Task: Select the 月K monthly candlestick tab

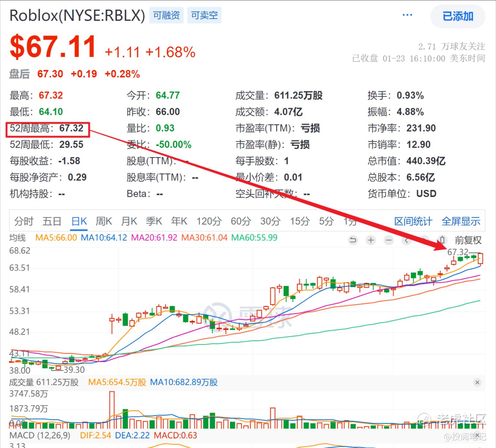Action: coord(129,221)
